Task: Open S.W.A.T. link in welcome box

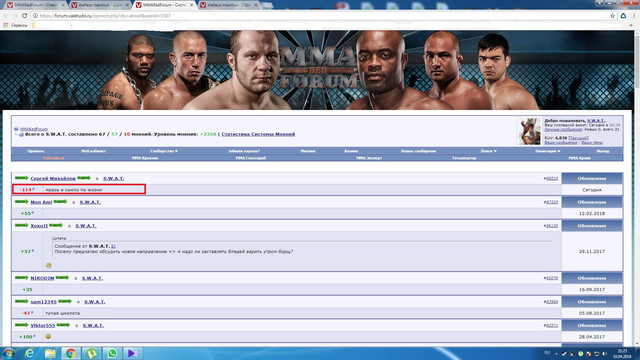Action: (596, 121)
